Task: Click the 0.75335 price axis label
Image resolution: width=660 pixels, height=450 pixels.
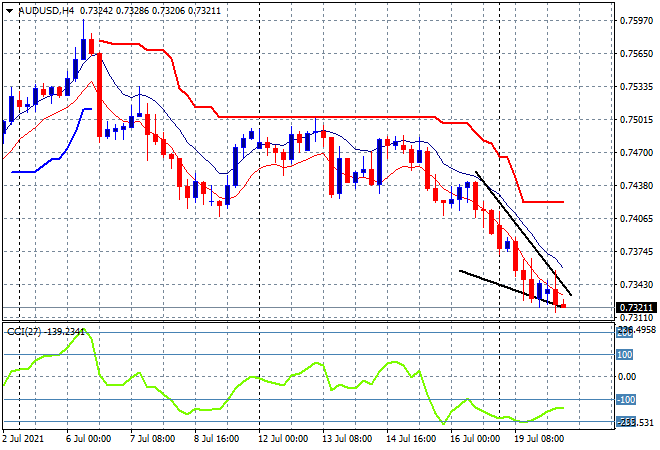Action: coord(637,86)
